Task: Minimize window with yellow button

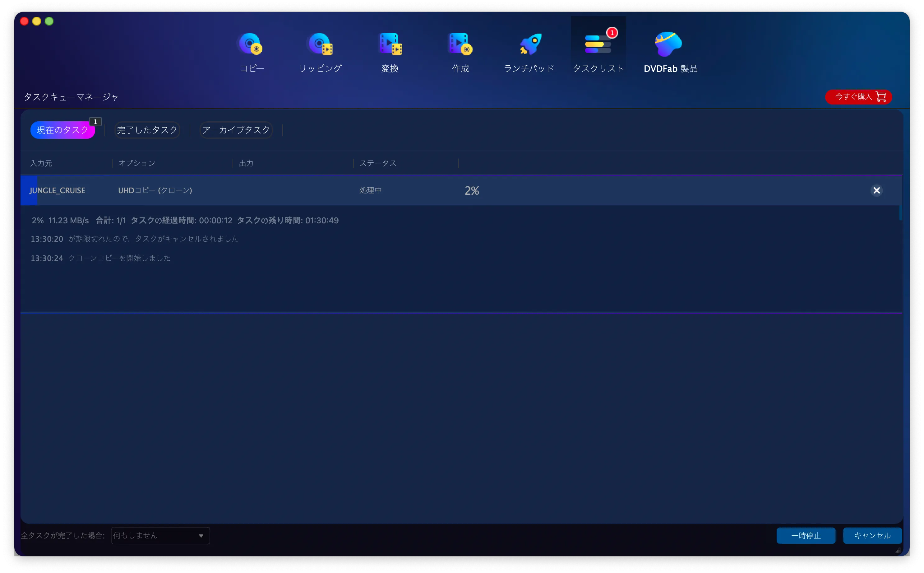Action: coord(37,21)
